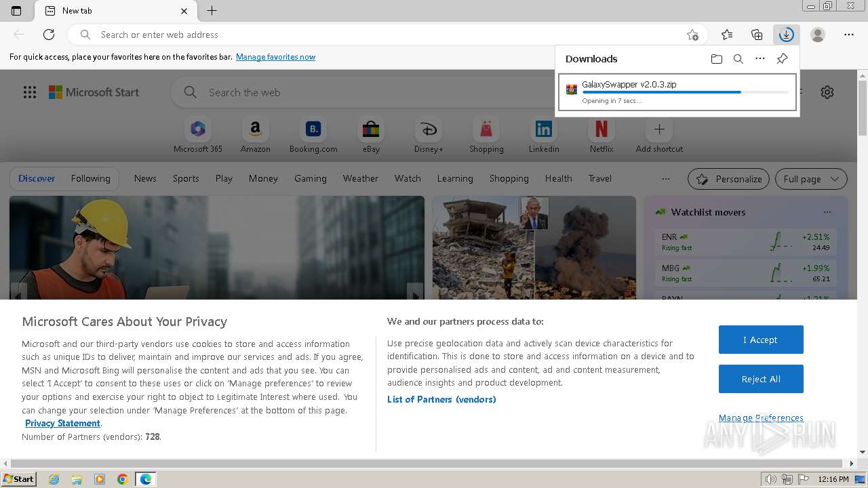
Task: Open LinkedIn shortcut
Action: [x=544, y=135]
